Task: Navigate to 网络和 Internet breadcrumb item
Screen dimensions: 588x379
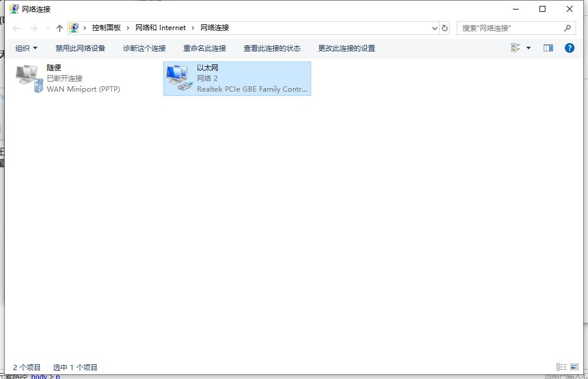Action: pyautogui.click(x=161, y=27)
